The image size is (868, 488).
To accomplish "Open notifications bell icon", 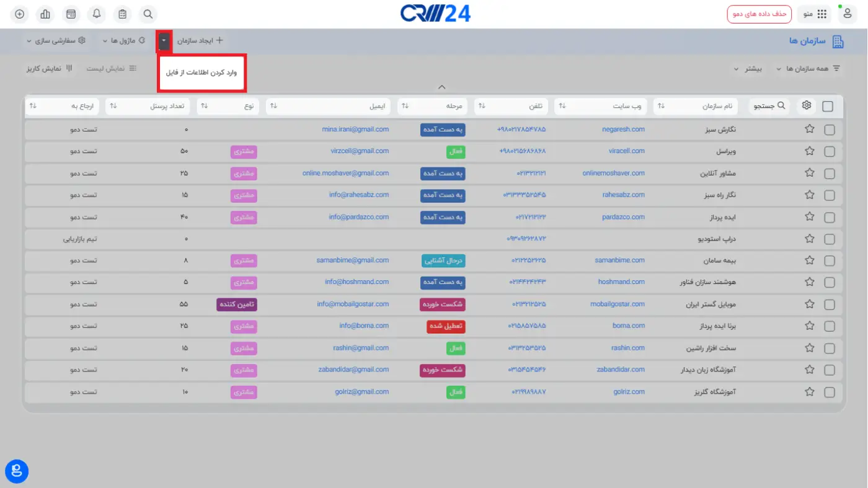I will click(x=97, y=14).
